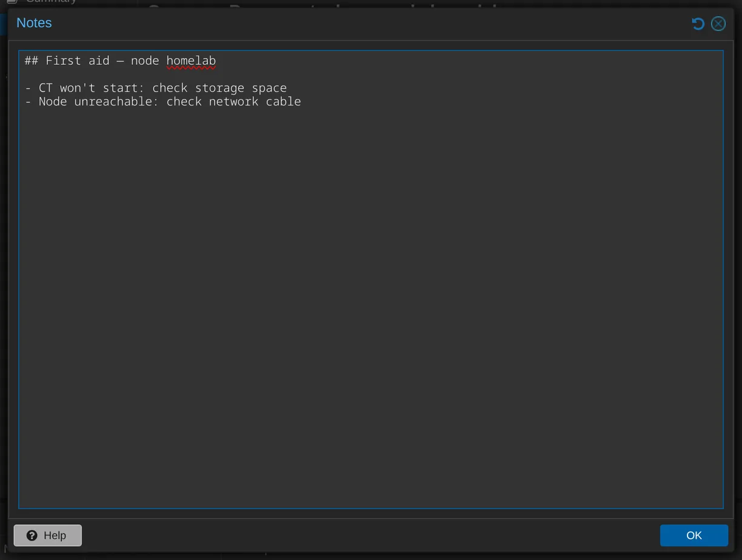Reset the Notes dialog contents

click(698, 24)
